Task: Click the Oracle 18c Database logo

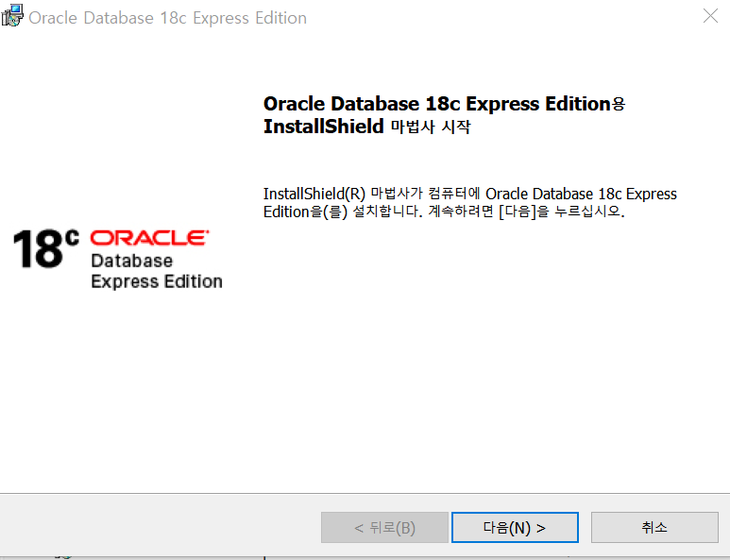Action: (118, 259)
